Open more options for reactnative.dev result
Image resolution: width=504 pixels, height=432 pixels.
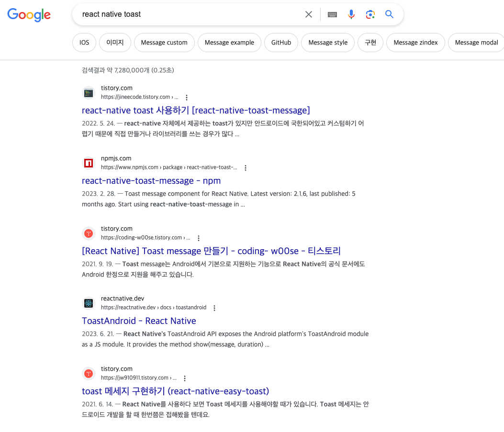pyautogui.click(x=214, y=308)
